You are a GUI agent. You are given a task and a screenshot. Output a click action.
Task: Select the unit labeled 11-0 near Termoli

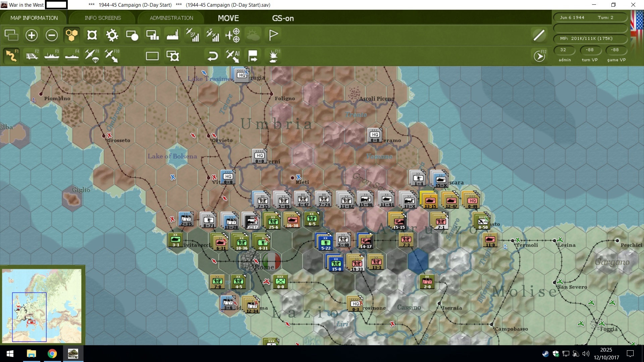490,240
